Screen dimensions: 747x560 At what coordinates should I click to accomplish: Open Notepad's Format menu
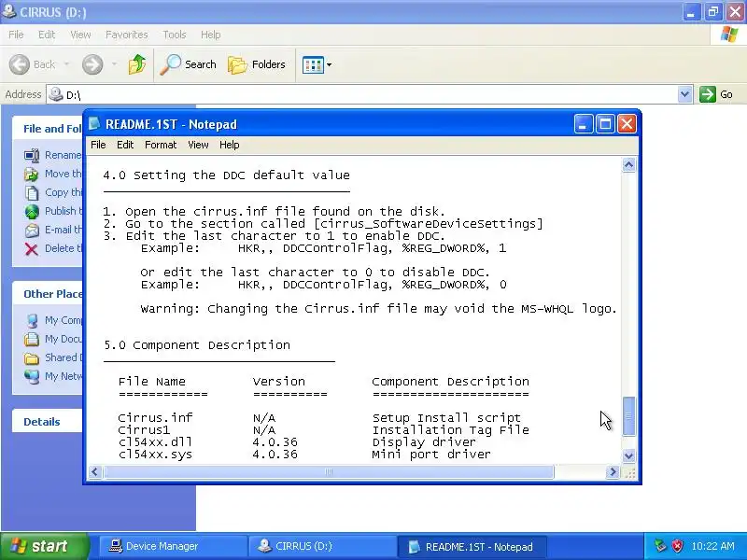click(x=161, y=145)
